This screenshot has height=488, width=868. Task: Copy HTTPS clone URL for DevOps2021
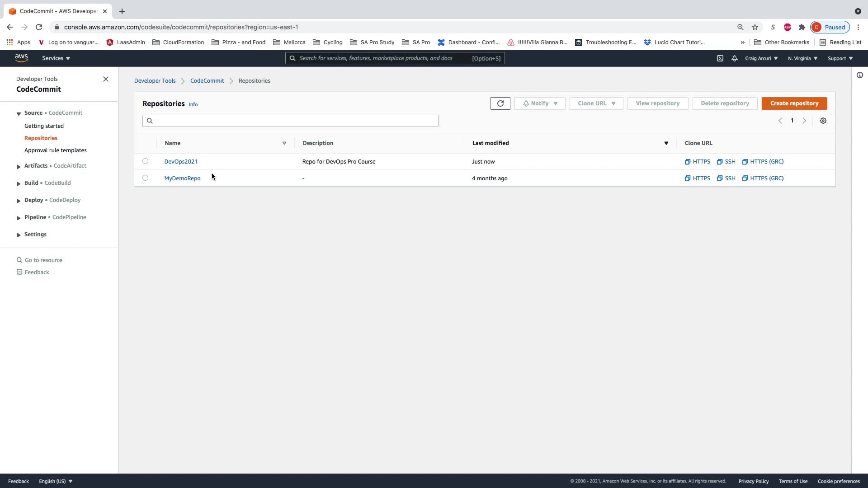tap(698, 161)
